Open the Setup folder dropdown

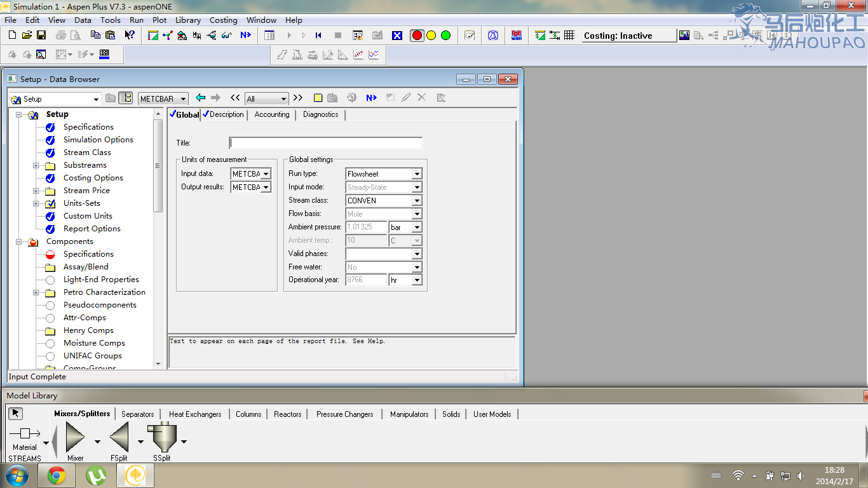tap(96, 99)
